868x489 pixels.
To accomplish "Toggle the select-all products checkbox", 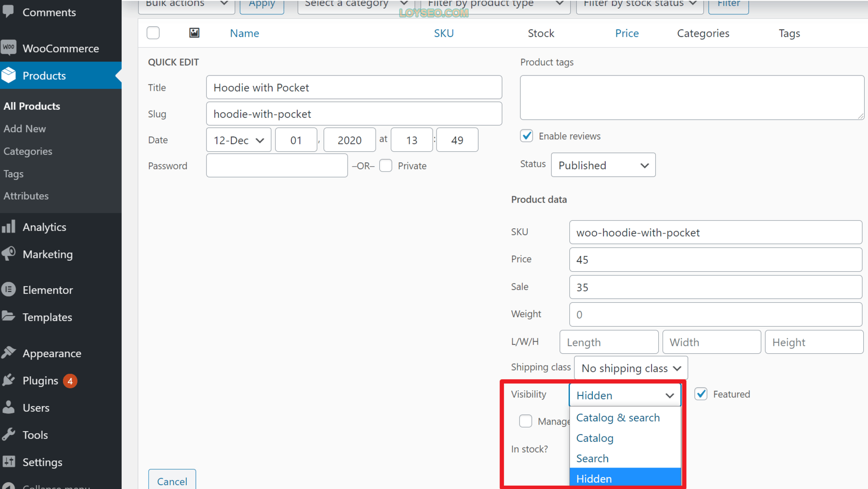I will [153, 33].
